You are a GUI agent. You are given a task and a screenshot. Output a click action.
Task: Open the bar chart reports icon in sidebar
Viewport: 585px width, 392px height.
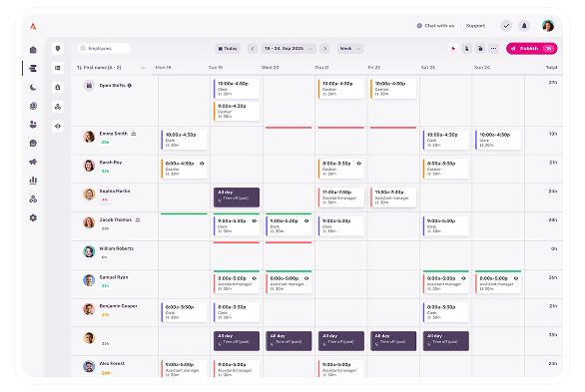33,181
